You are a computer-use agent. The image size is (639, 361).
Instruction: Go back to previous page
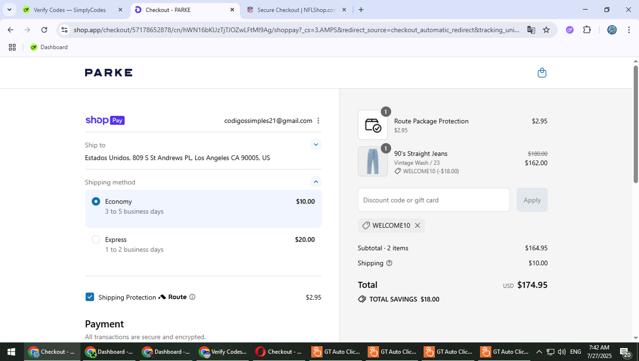point(11,30)
